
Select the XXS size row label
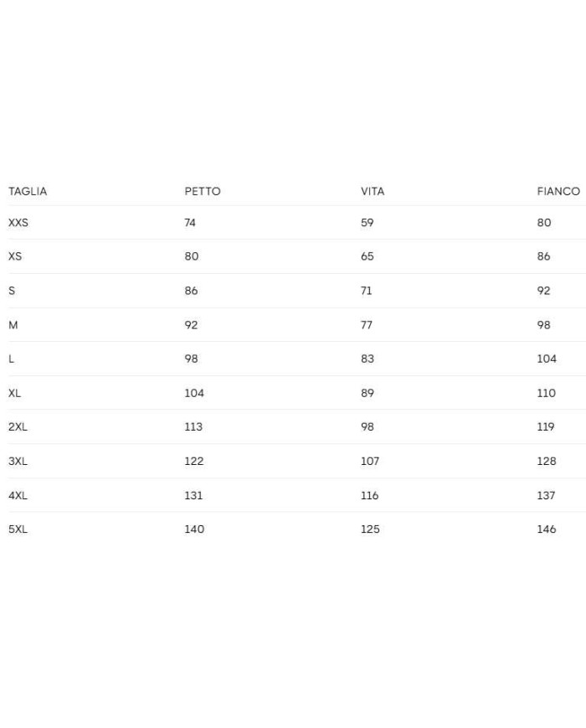[18, 223]
